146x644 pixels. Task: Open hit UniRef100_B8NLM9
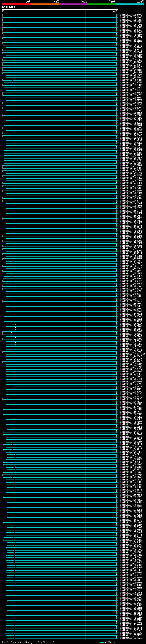tap(131, 429)
